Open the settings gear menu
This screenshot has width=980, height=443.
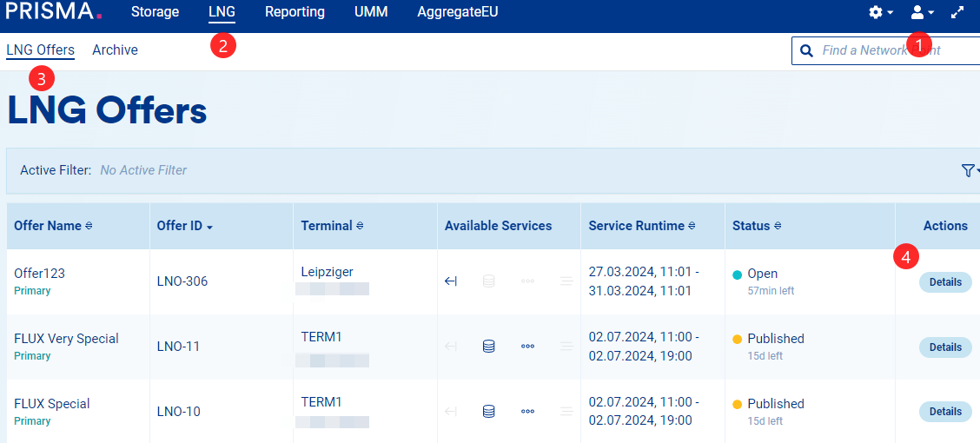click(x=881, y=12)
